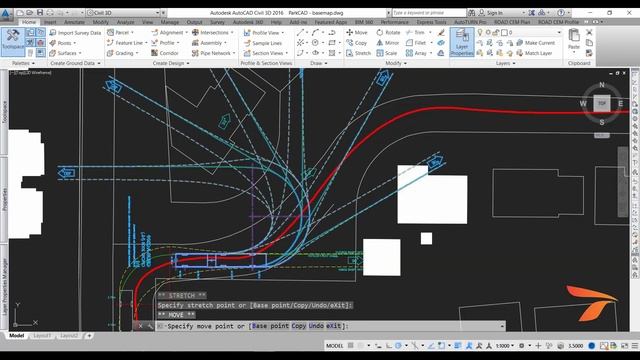Click TOP face of the ViewCube
This screenshot has width=640, height=360.
(x=602, y=103)
